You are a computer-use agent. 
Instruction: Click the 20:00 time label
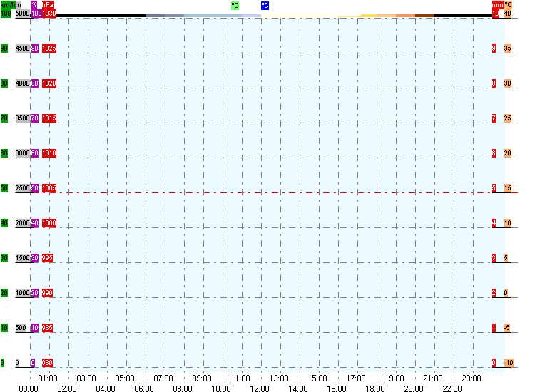tap(414, 388)
